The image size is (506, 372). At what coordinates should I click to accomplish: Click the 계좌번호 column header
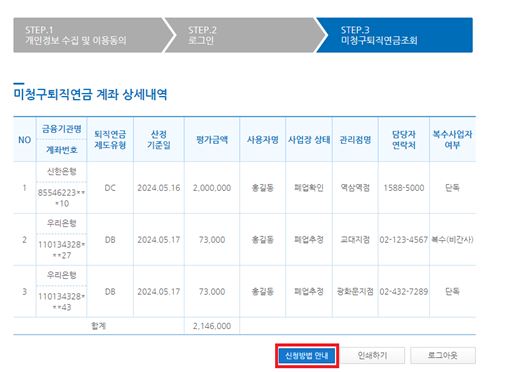62,150
